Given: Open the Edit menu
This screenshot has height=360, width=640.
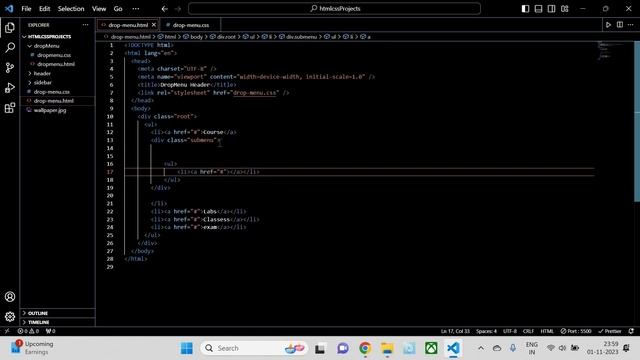Looking at the screenshot, I should pos(44,9).
